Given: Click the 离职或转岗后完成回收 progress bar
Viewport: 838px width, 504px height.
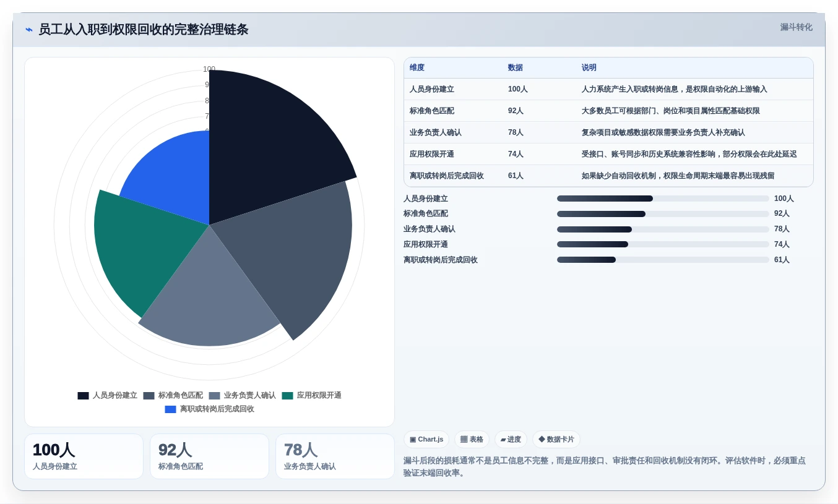Looking at the screenshot, I should [663, 260].
